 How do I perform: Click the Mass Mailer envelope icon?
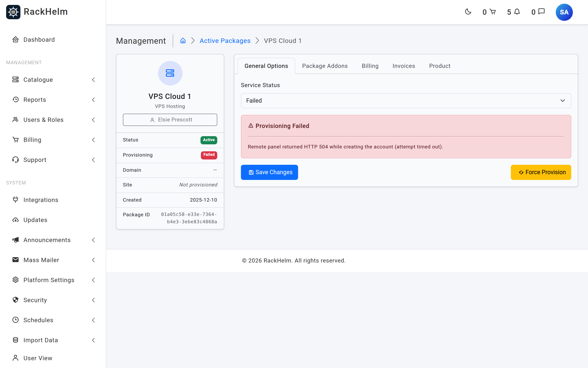click(x=16, y=260)
